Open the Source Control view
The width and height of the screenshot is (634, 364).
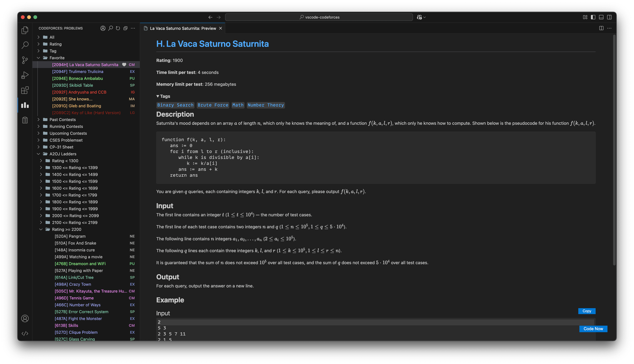pos(25,60)
